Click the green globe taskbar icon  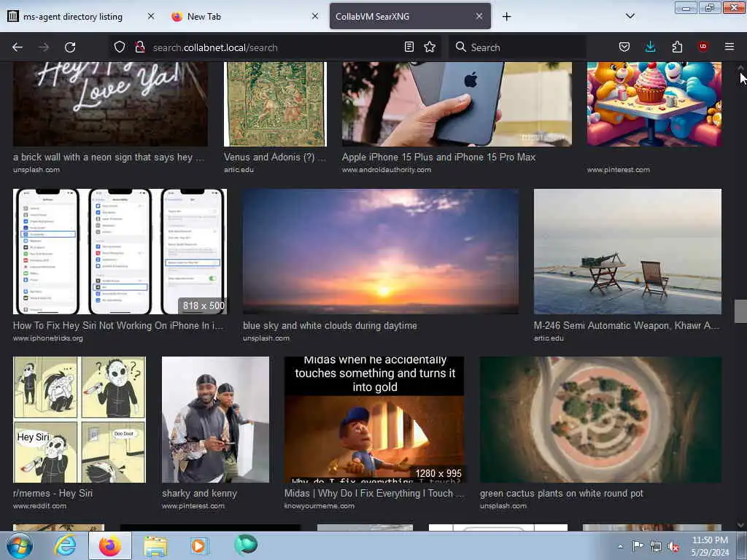246,545
